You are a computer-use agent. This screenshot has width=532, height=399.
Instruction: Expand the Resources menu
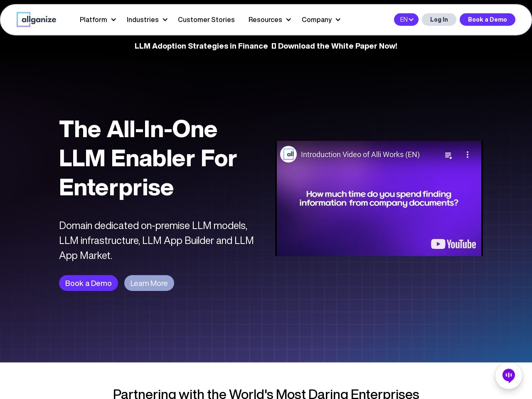pos(270,20)
